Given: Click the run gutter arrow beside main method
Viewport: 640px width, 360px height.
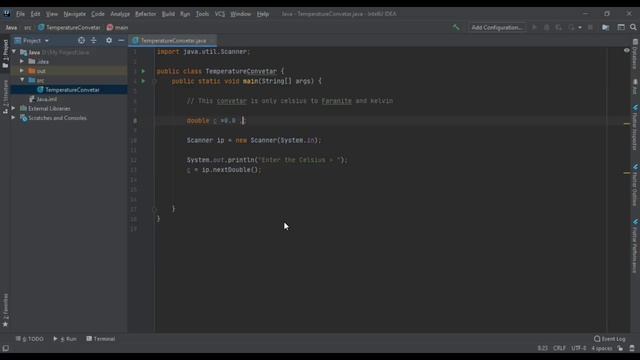Looking at the screenshot, I should [x=143, y=81].
